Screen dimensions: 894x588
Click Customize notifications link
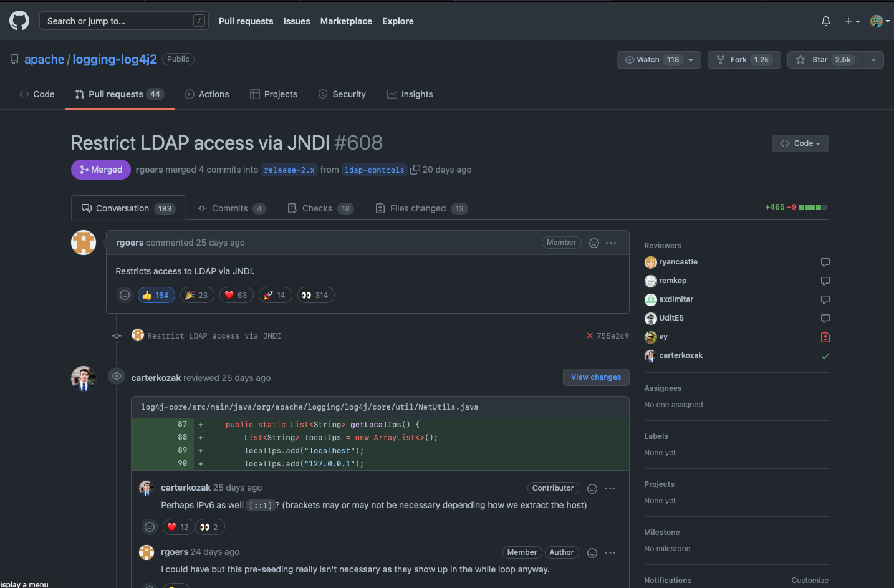[810, 581]
